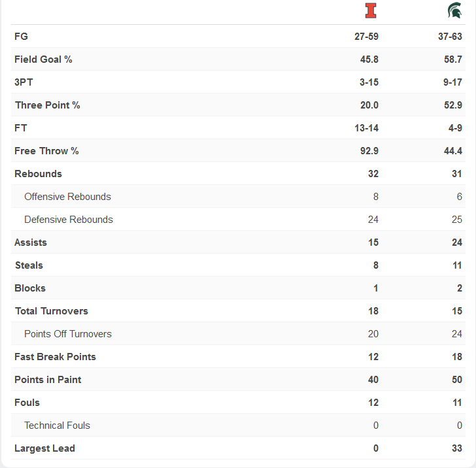
Task: Select the Three Point % row label
Action: coord(47,105)
